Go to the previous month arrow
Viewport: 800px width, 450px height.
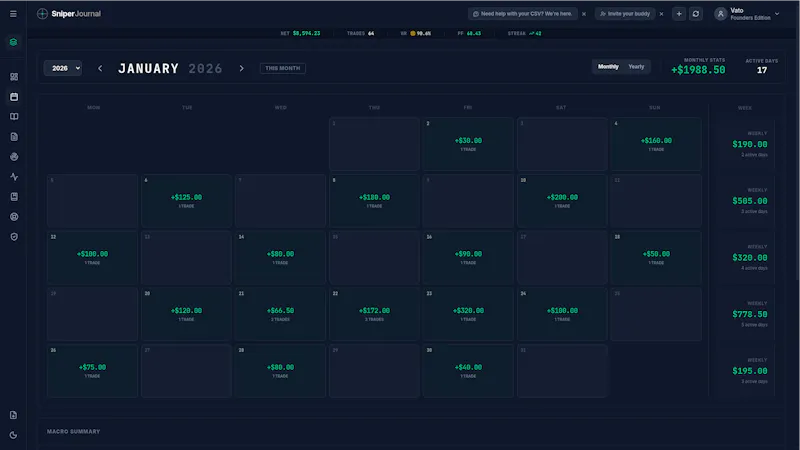pyautogui.click(x=100, y=68)
